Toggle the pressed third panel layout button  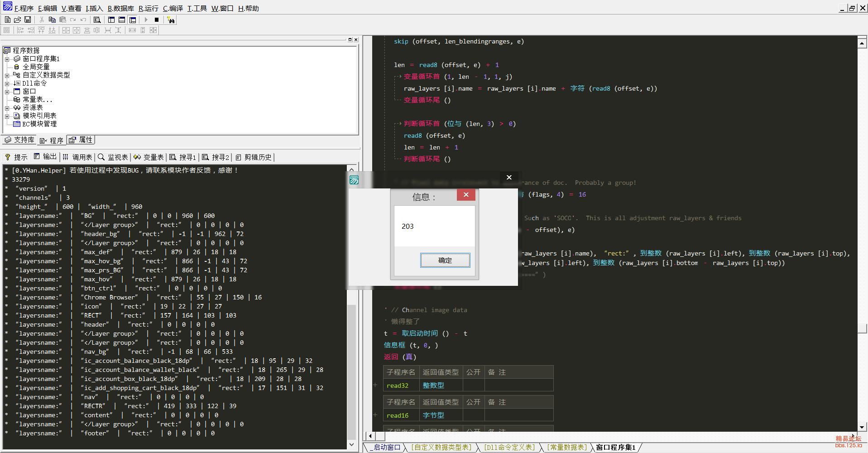point(132,20)
